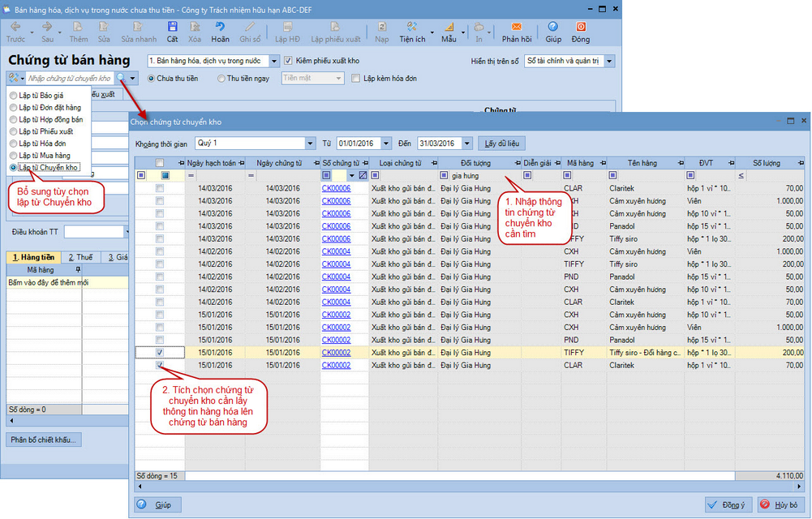Open the Tiện ích toolbar icon
Image resolution: width=812 pixels, height=519 pixels.
(x=412, y=27)
